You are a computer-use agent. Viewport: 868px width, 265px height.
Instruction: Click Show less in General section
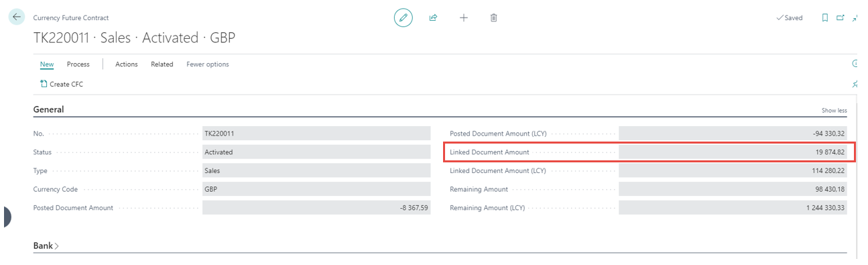click(834, 111)
